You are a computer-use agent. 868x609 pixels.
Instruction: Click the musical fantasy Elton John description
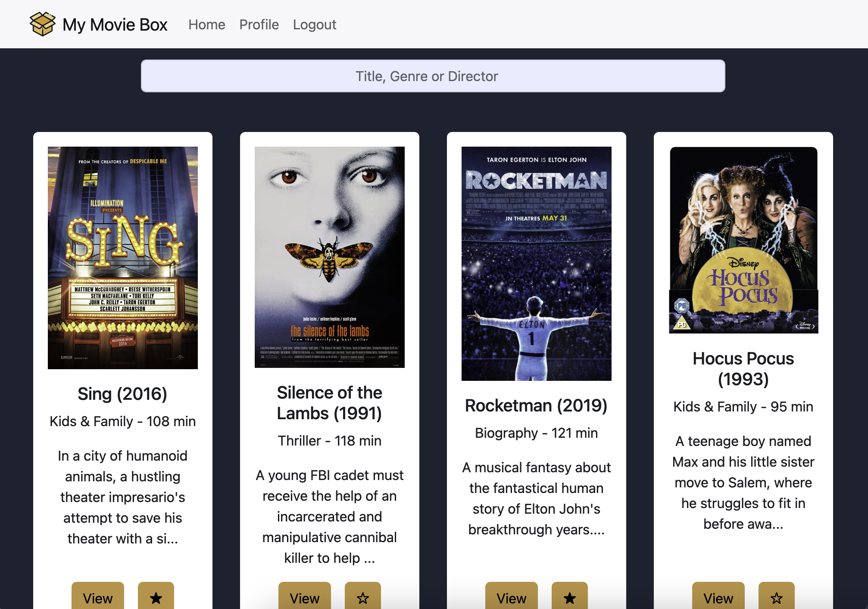536,499
